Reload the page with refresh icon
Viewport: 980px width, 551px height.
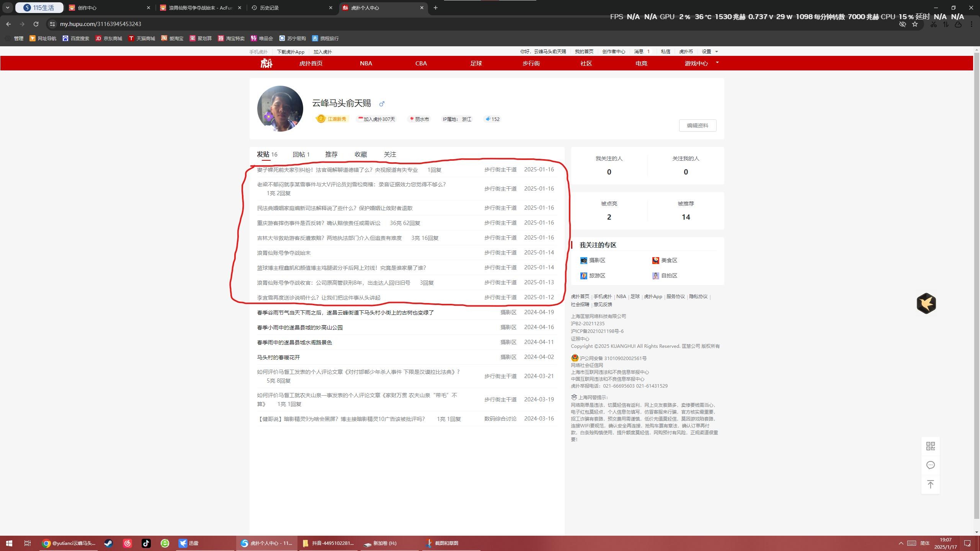[x=36, y=24]
